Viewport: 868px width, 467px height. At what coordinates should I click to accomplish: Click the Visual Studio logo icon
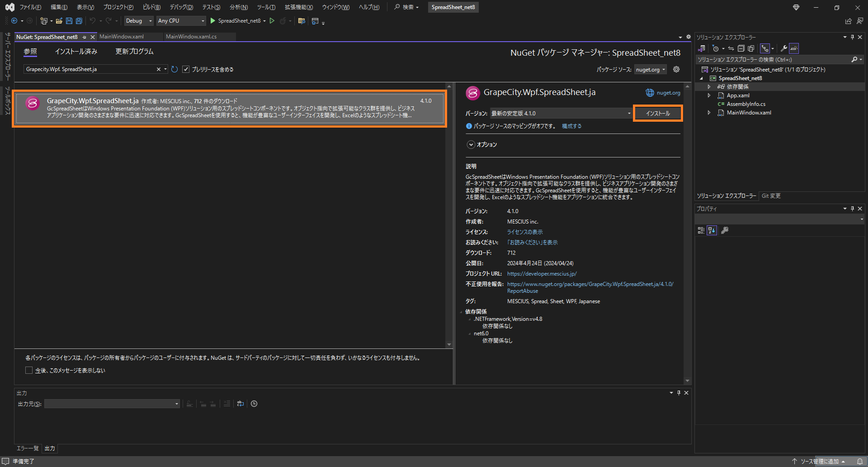(x=9, y=7)
